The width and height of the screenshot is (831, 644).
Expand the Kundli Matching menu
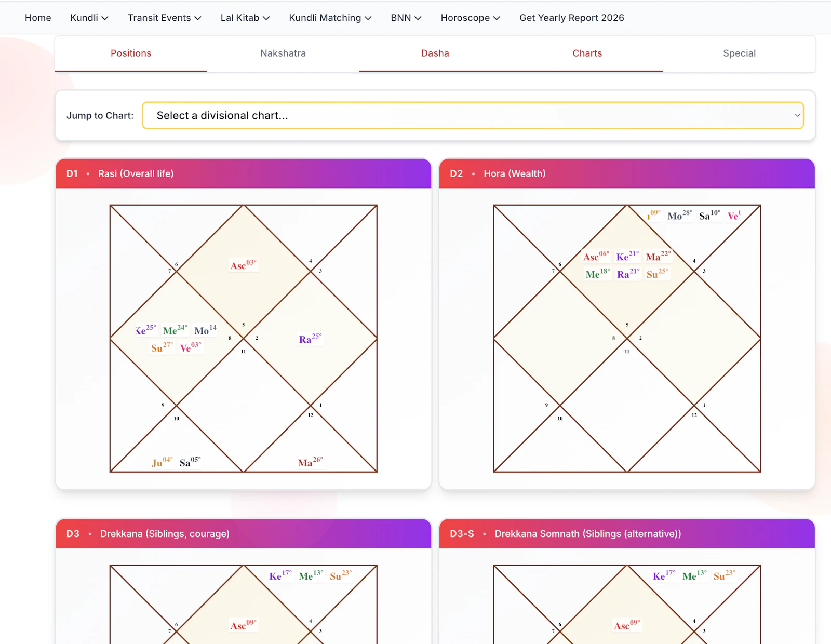329,17
